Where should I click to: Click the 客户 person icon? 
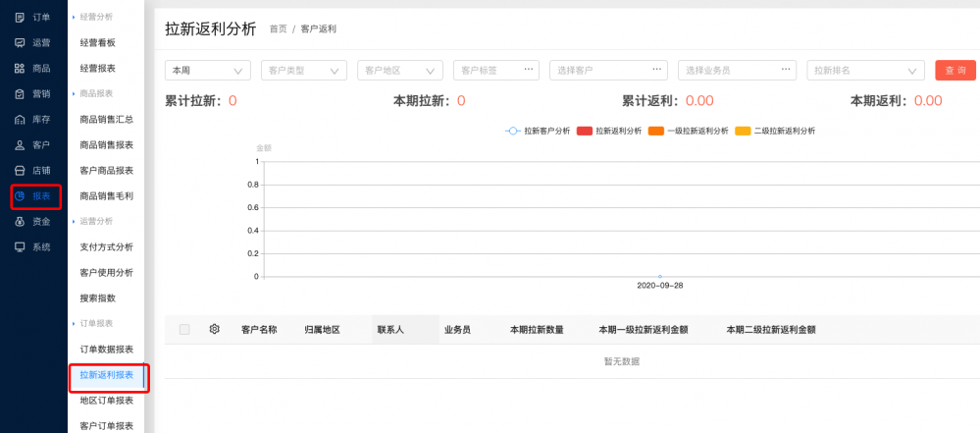(20, 145)
